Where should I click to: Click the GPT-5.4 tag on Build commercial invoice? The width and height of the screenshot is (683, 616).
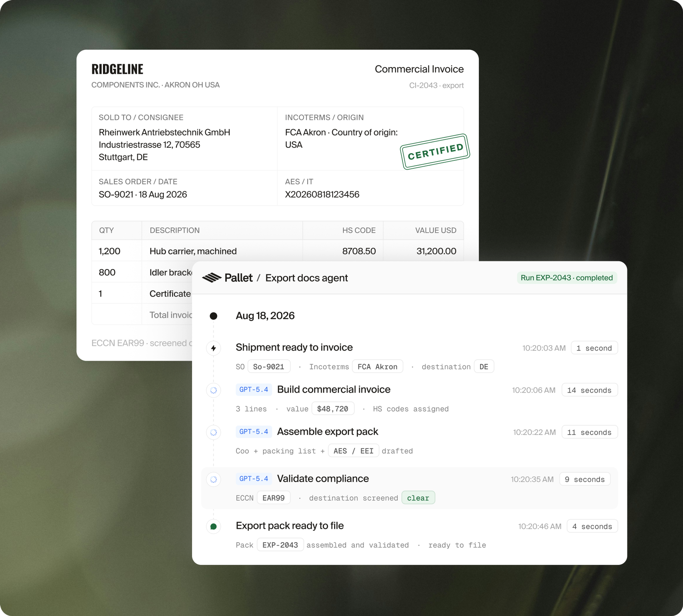pyautogui.click(x=254, y=389)
